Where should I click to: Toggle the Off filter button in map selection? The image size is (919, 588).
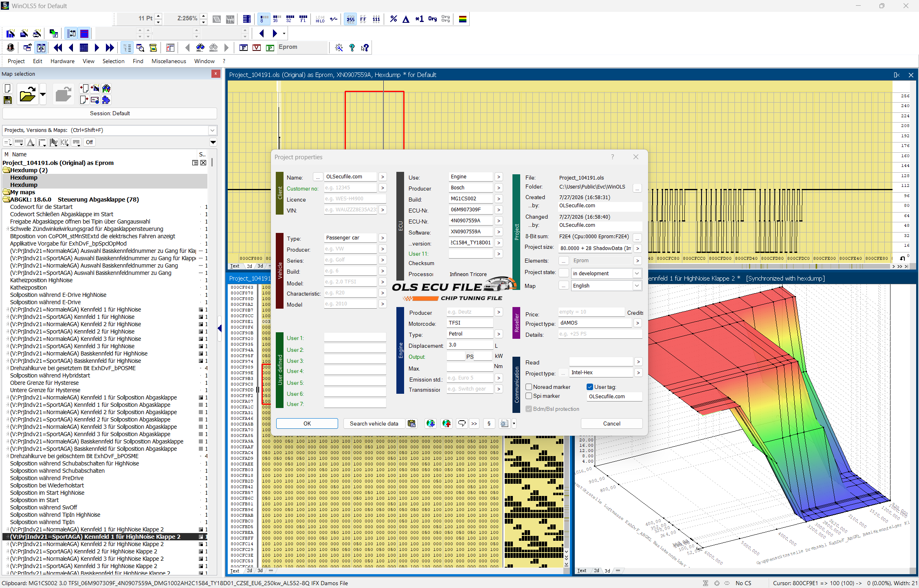pos(89,142)
